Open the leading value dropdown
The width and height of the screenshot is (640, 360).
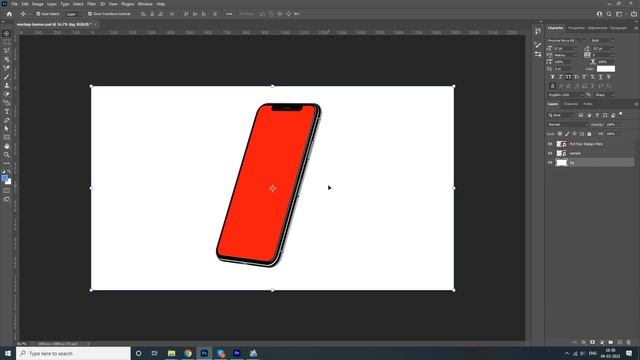pyautogui.click(x=603, y=49)
